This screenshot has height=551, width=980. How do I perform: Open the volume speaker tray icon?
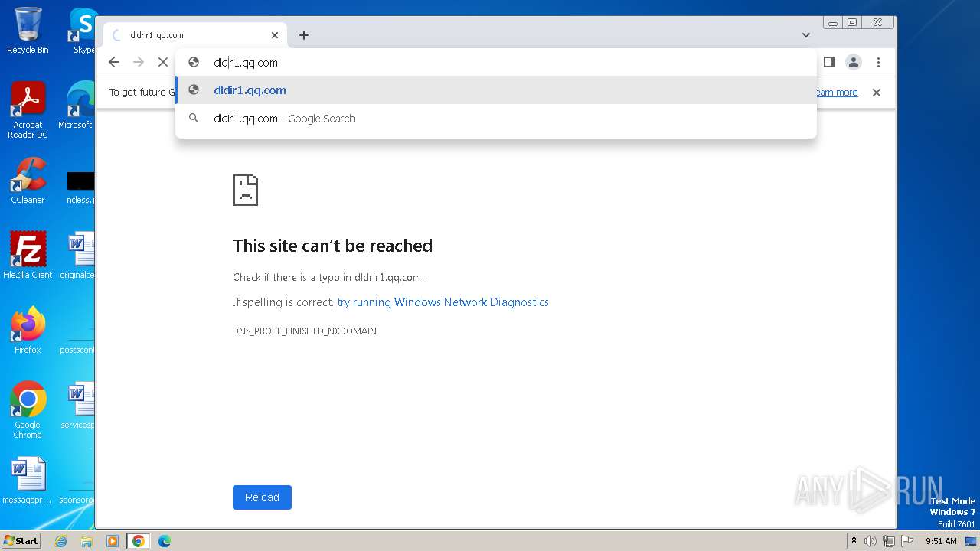(871, 541)
